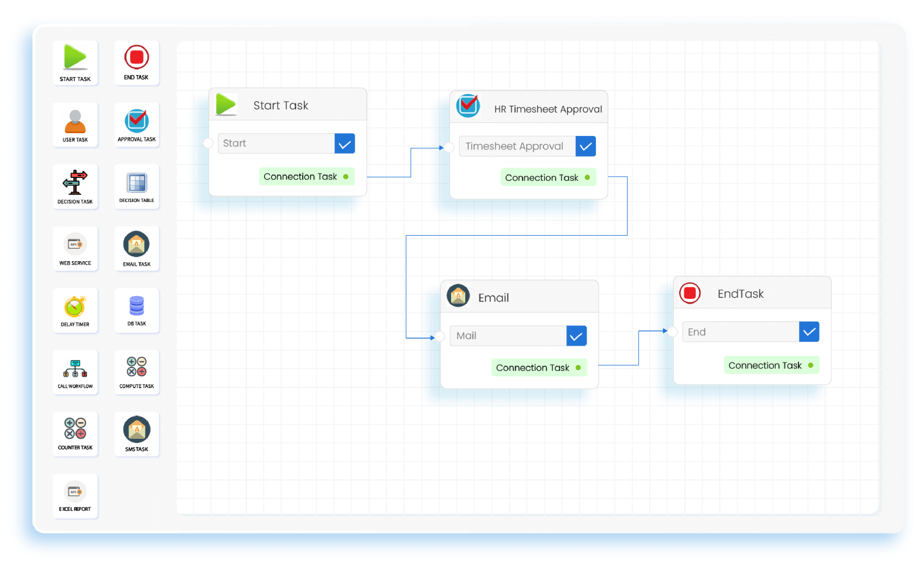This screenshot has width=924, height=568.
Task: Click Connection Task button in Email node
Action: point(539,367)
